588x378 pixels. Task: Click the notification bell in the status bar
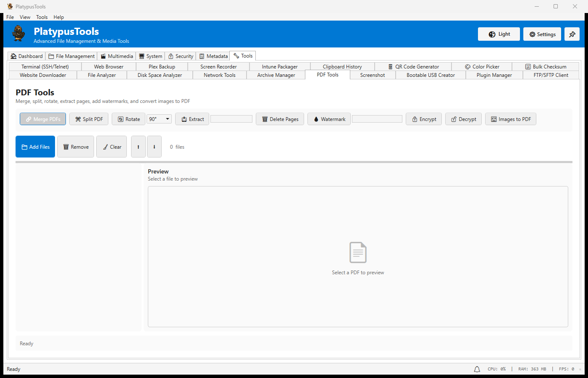477,369
